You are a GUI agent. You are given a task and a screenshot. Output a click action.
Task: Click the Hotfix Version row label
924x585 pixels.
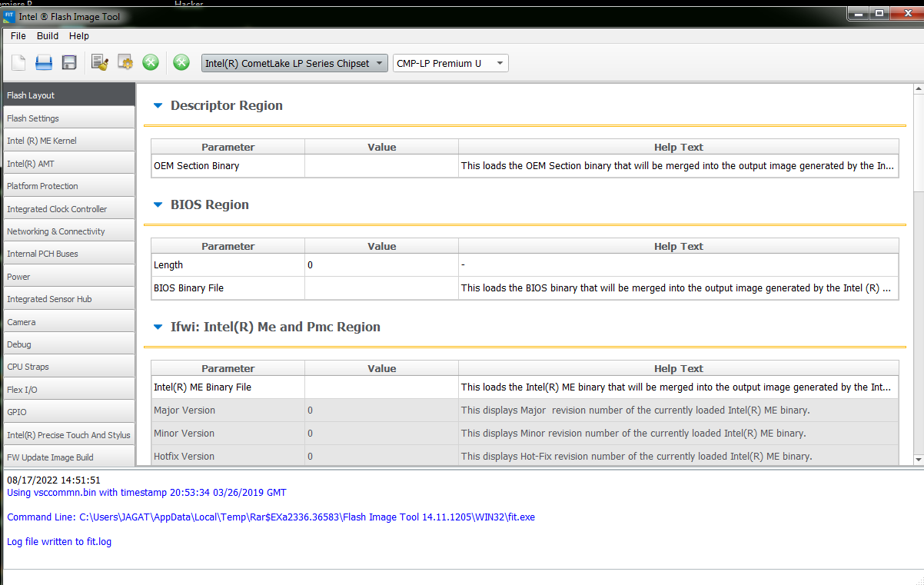pos(184,457)
